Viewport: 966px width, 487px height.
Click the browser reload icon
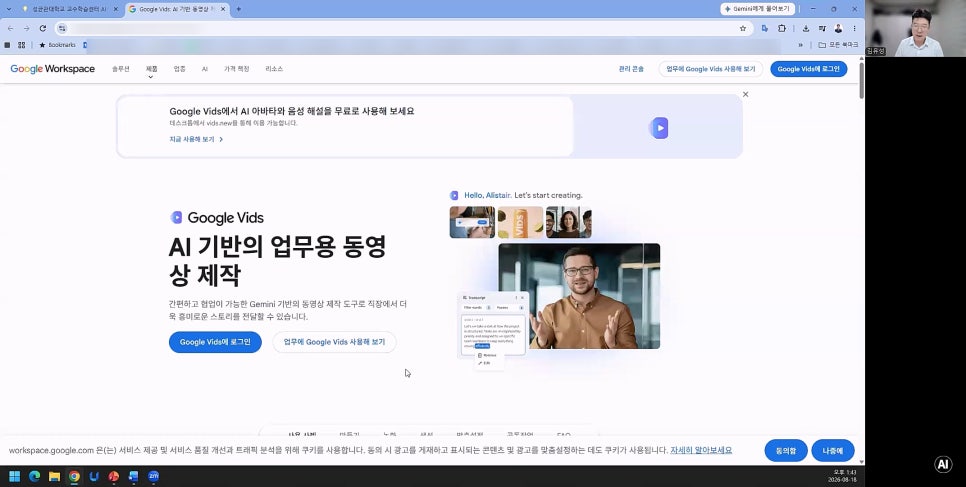point(43,28)
